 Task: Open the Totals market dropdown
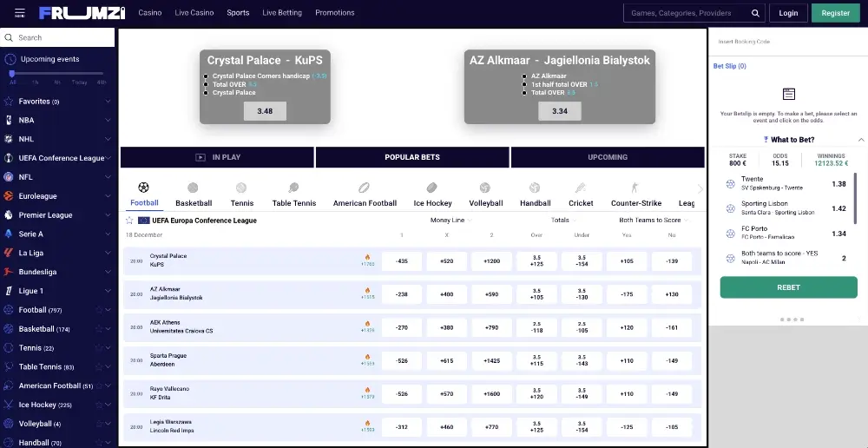coord(564,221)
